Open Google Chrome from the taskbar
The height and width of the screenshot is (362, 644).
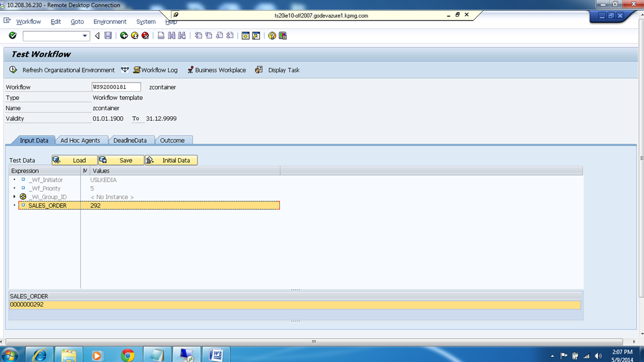(128, 355)
